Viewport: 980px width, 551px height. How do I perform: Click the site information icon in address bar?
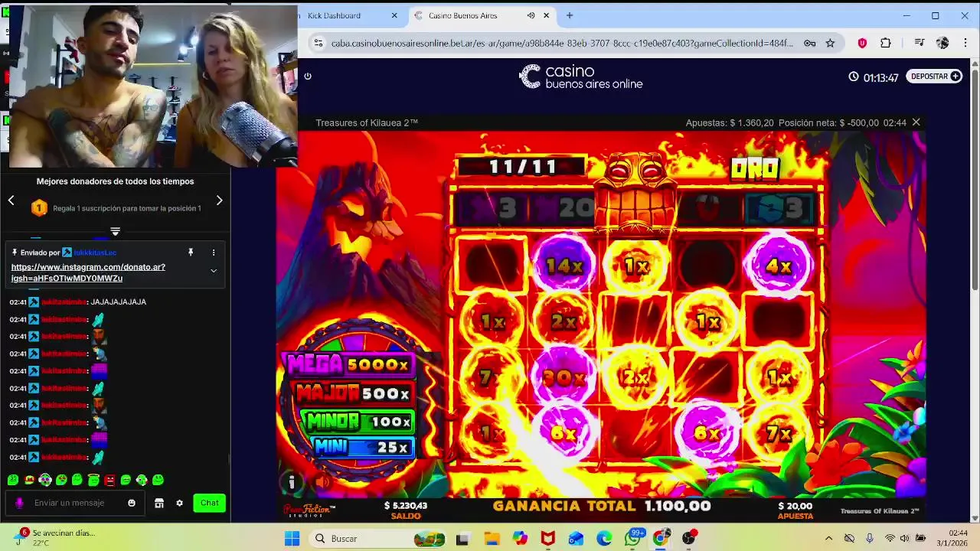click(318, 44)
